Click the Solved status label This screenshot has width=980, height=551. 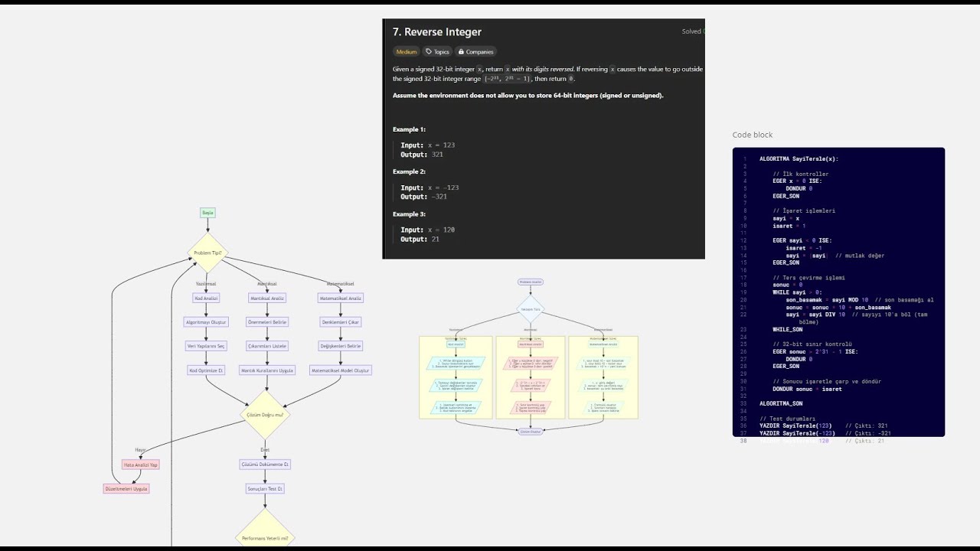point(691,31)
